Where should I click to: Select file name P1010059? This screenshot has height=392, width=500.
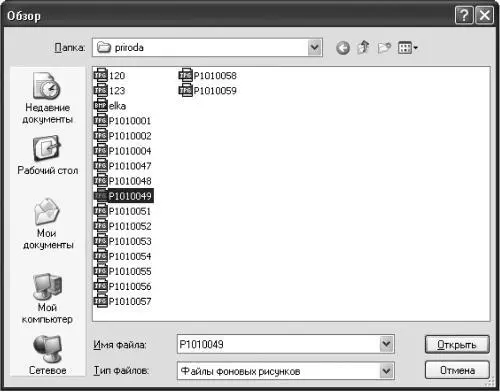(x=215, y=91)
